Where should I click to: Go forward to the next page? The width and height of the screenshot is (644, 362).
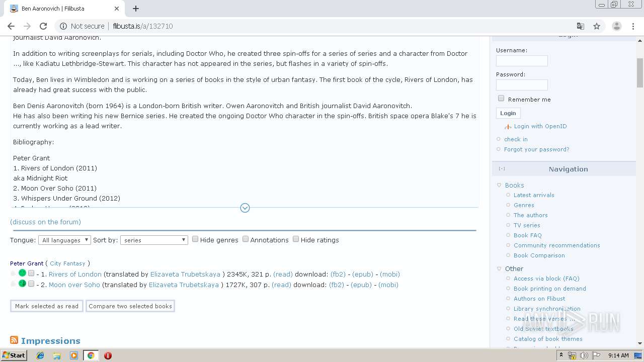pyautogui.click(x=27, y=26)
